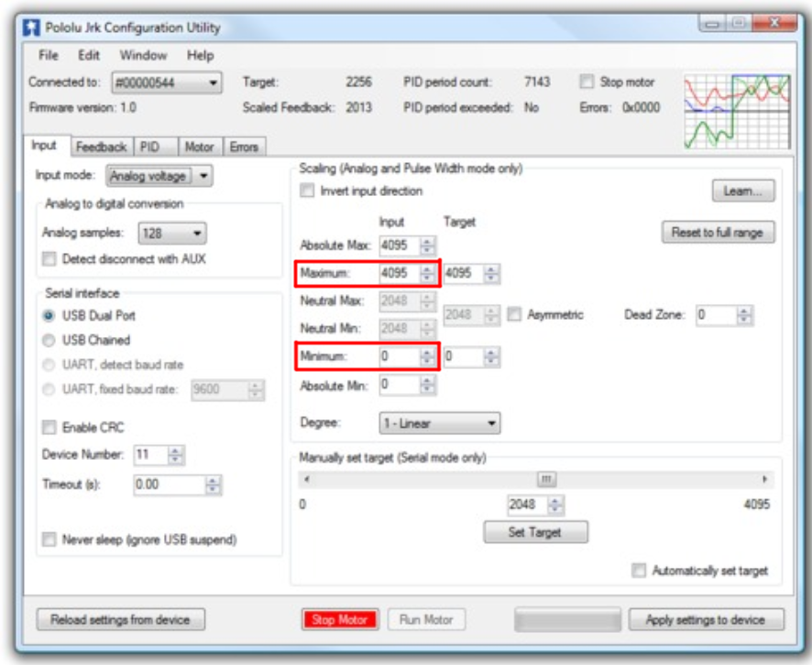Click Reload settings from device
This screenshot has width=812, height=665.
(x=121, y=619)
